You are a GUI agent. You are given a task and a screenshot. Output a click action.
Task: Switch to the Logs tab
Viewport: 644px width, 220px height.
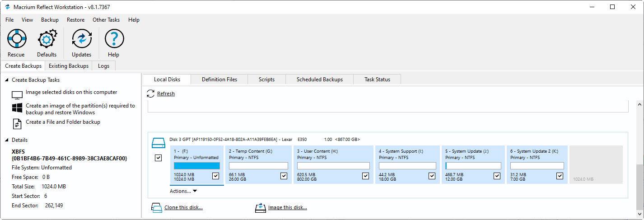coord(103,66)
